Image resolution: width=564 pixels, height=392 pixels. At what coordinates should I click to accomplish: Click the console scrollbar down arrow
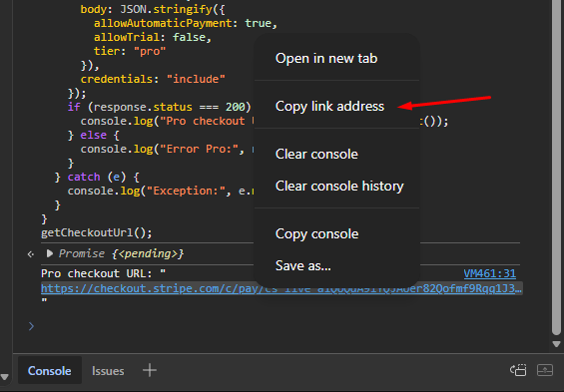coord(556,344)
